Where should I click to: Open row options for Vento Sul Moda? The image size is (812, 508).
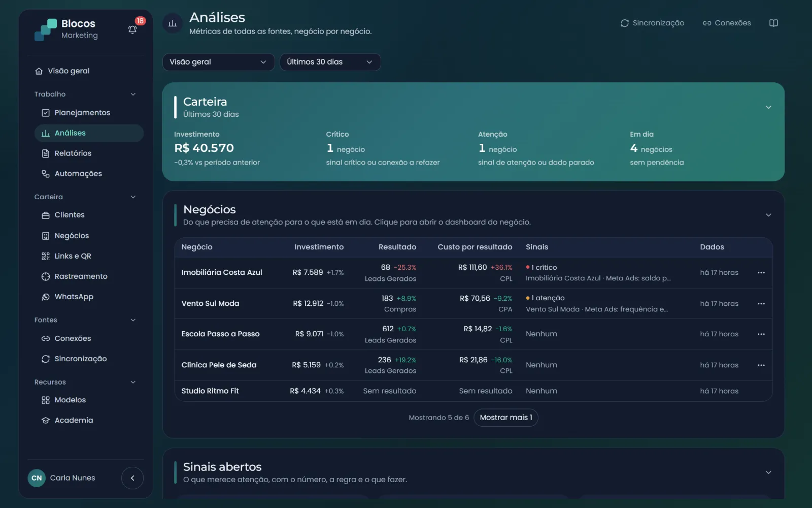761,304
